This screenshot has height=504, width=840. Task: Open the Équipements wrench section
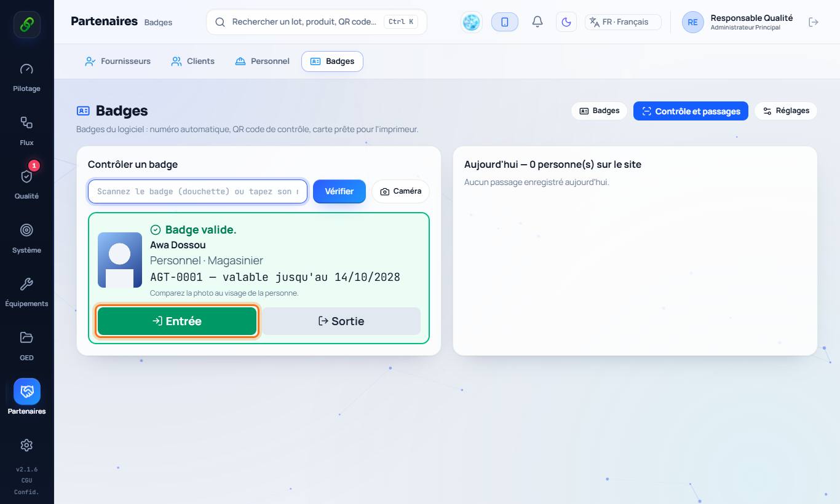point(26,292)
